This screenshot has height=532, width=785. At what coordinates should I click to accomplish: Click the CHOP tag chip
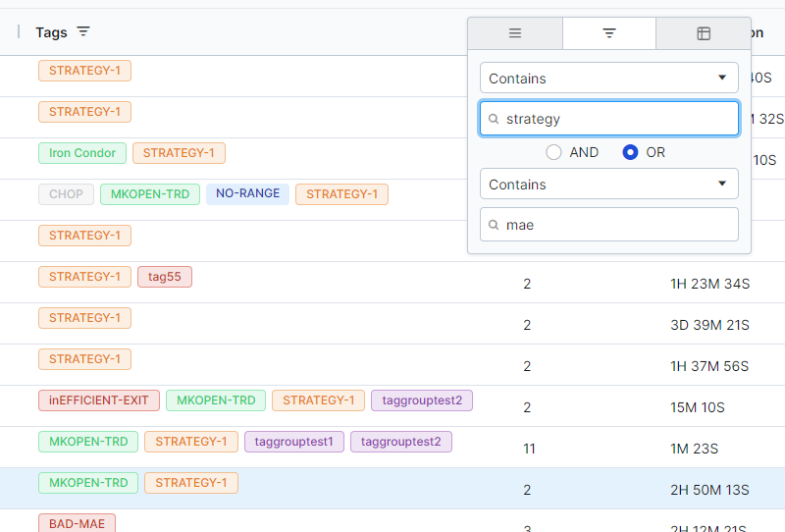[66, 194]
